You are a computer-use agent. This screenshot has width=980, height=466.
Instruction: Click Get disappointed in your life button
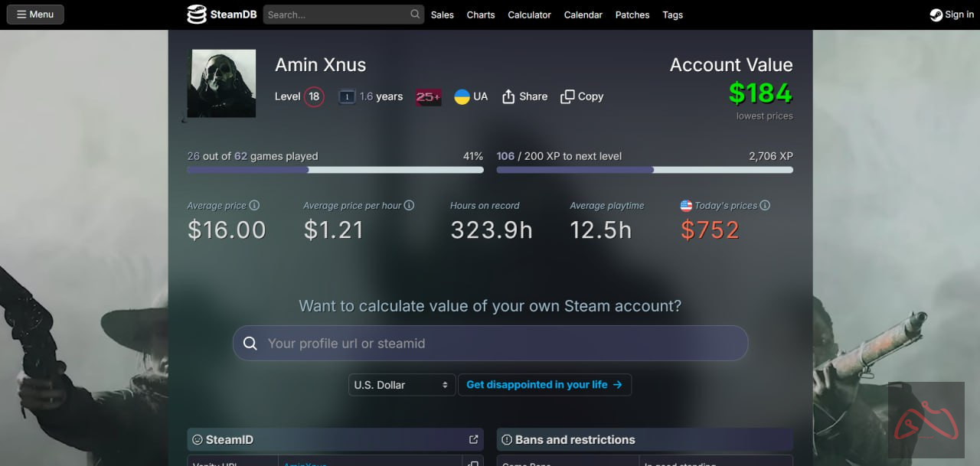[544, 385]
